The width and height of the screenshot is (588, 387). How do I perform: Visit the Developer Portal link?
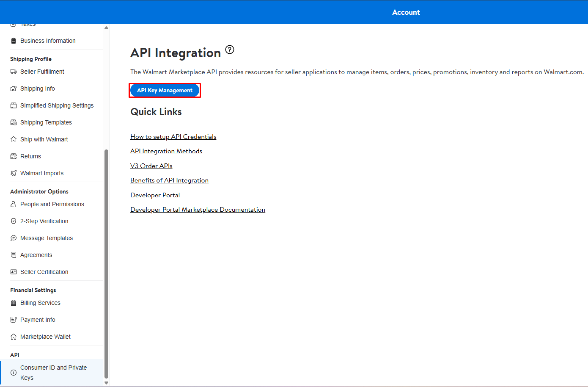click(155, 195)
